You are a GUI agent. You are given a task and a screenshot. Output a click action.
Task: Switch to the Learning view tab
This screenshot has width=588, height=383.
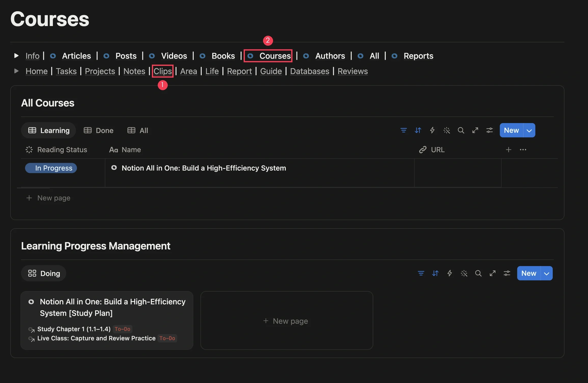(49, 130)
